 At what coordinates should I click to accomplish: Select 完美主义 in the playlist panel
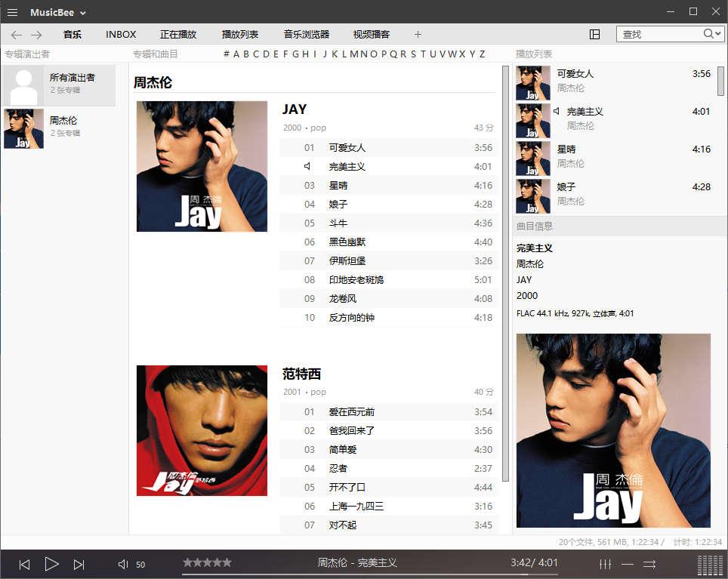tap(614, 121)
